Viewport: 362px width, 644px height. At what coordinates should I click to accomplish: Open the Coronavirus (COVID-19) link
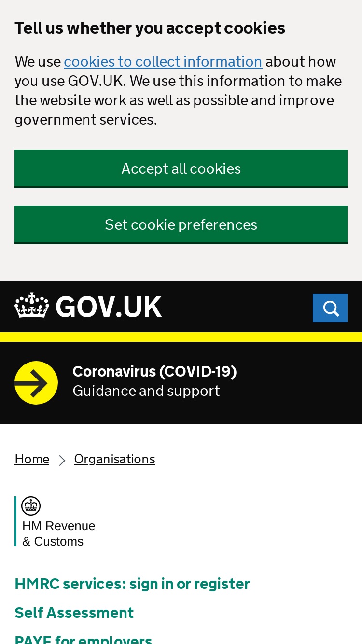[x=154, y=371]
